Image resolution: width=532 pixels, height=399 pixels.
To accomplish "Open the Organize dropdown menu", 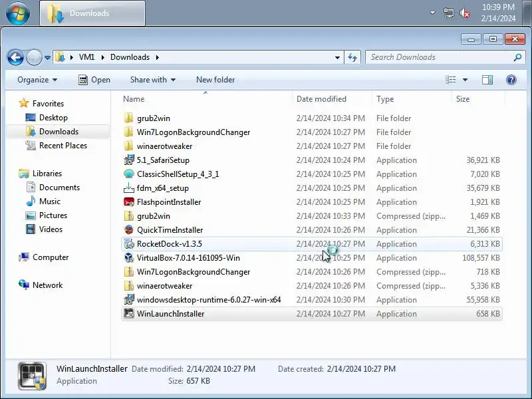I will (37, 80).
